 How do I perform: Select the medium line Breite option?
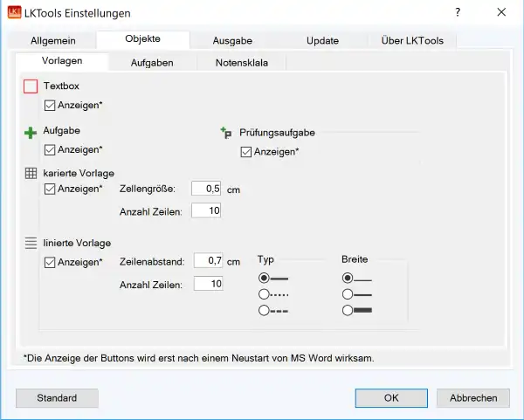(x=348, y=294)
